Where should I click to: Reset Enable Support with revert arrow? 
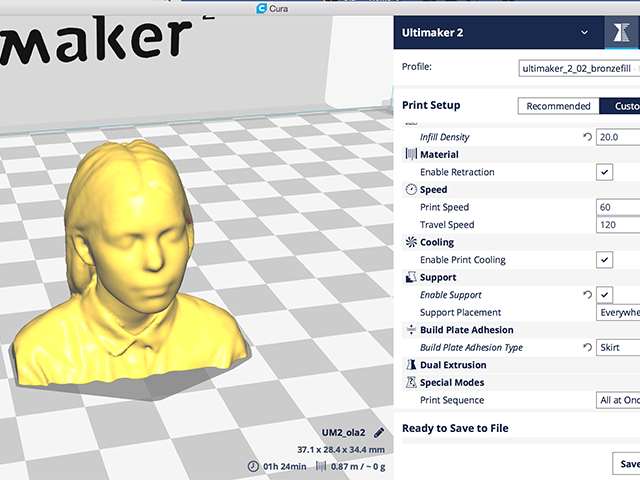point(587,294)
